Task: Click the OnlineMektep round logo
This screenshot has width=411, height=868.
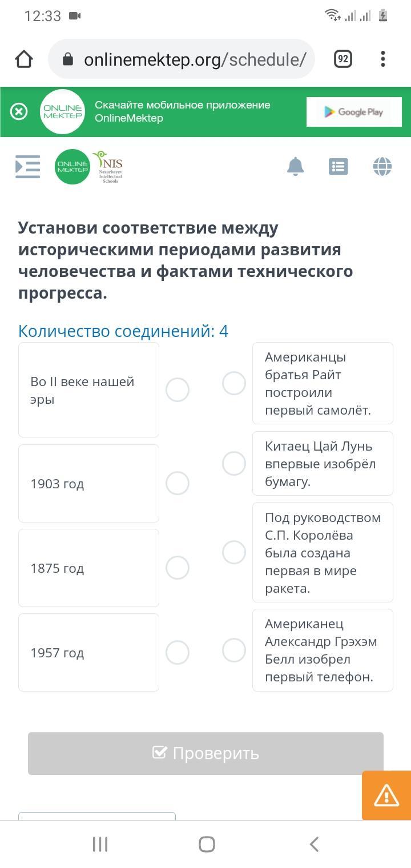Action: (x=72, y=167)
